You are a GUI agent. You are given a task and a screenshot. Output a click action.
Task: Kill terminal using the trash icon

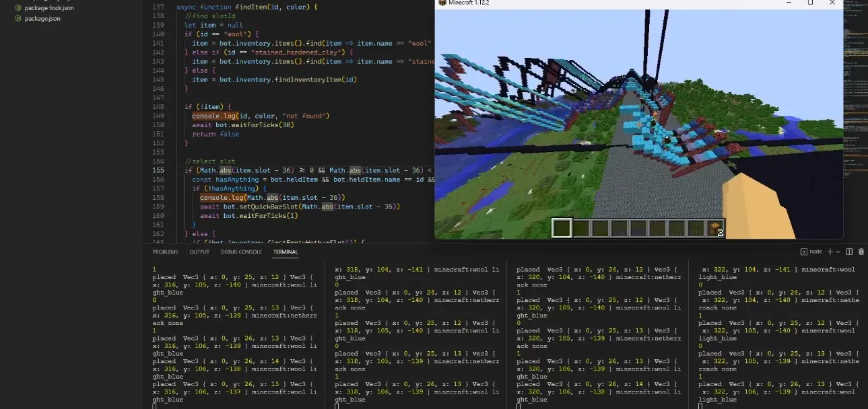coord(861,252)
